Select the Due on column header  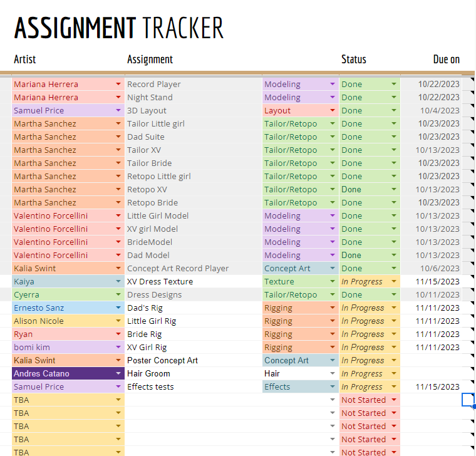click(446, 60)
